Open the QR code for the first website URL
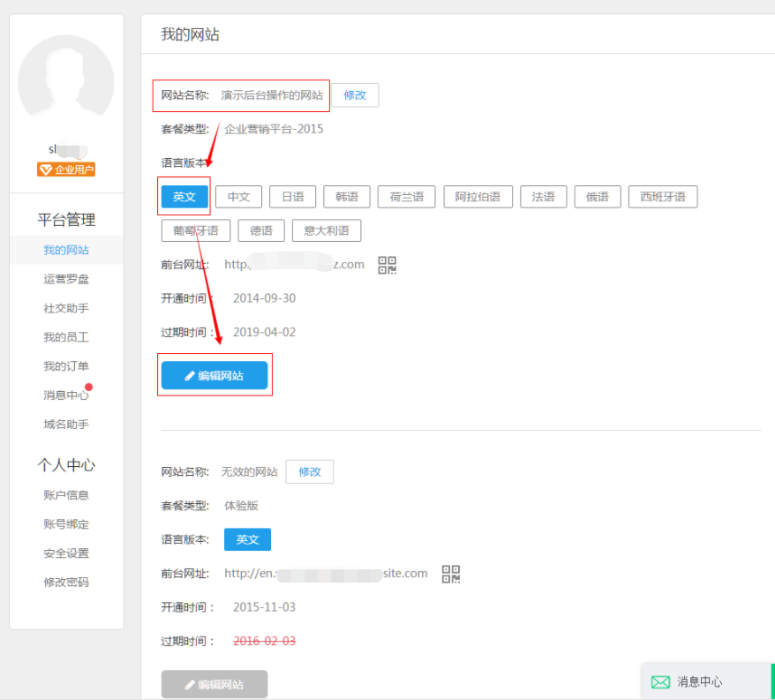Image resolution: width=775 pixels, height=700 pixels. 387,264
